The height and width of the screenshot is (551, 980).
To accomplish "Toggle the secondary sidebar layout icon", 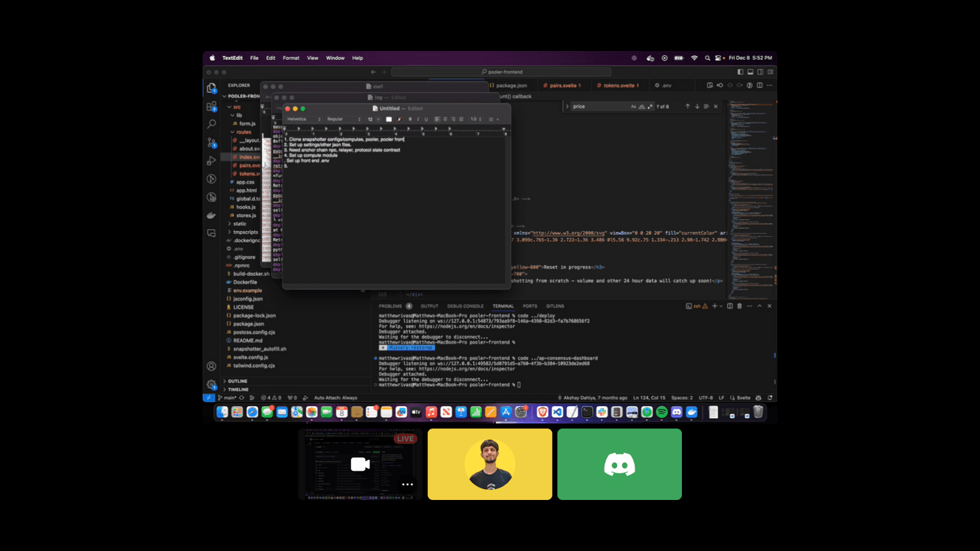I will point(760,71).
